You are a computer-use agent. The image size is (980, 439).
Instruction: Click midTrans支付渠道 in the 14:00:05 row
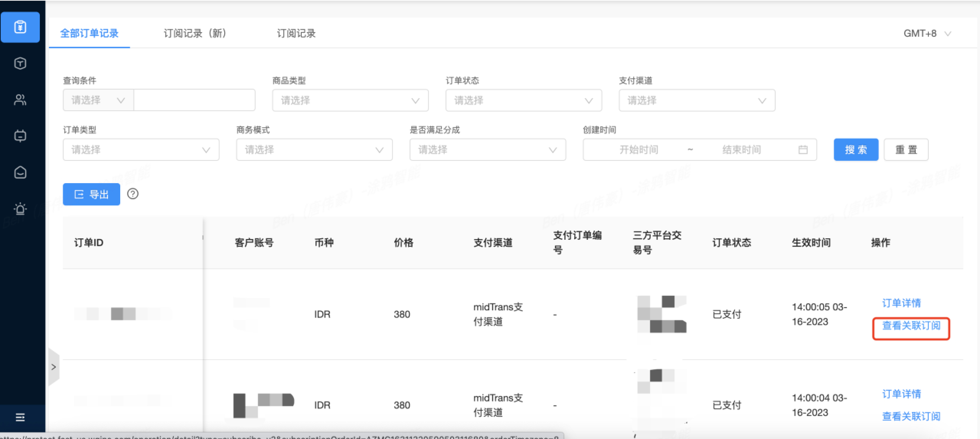[498, 315]
